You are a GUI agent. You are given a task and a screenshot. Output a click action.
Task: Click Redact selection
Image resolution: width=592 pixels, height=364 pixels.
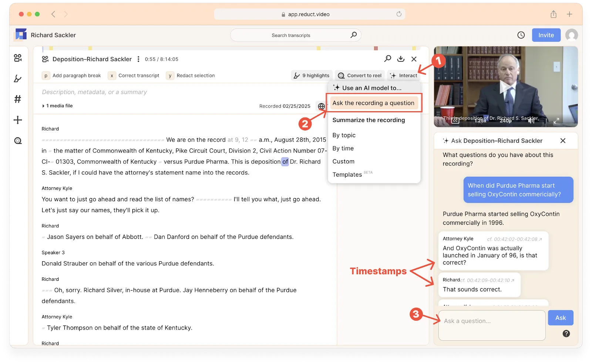(x=191, y=75)
